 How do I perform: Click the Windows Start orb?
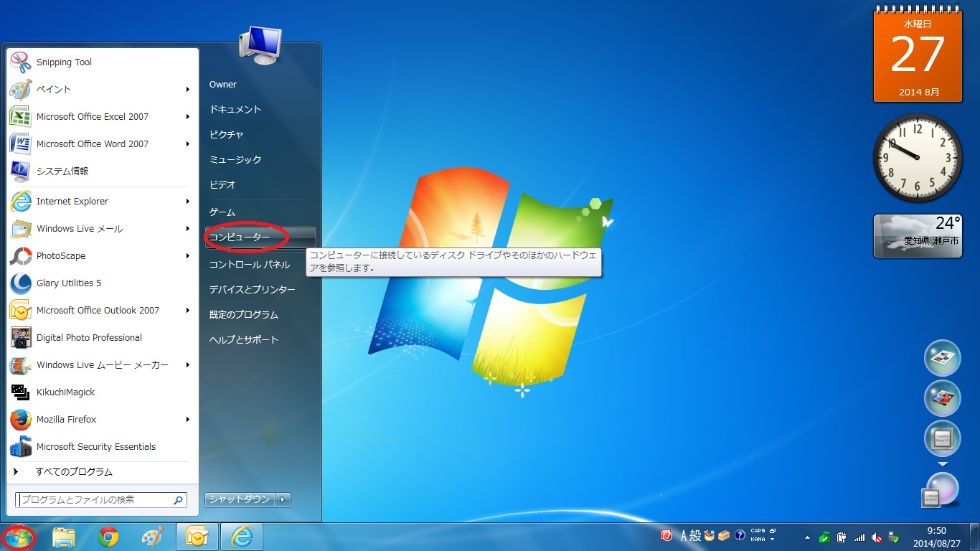[19, 537]
